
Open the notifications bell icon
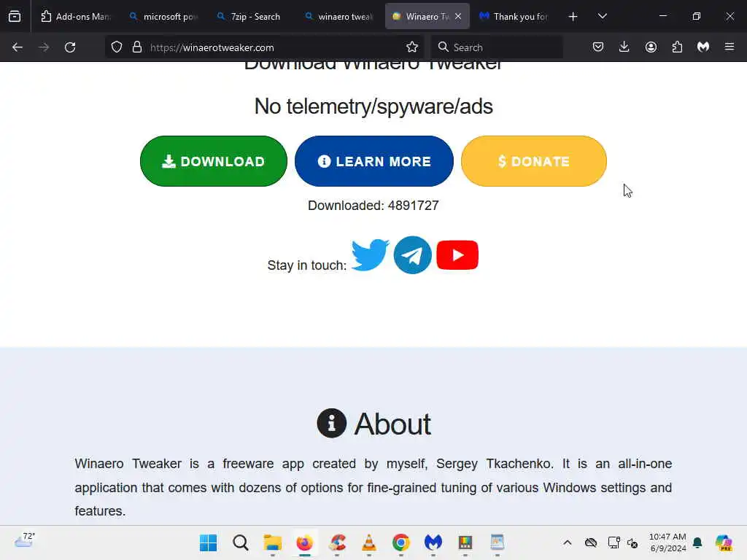click(697, 542)
